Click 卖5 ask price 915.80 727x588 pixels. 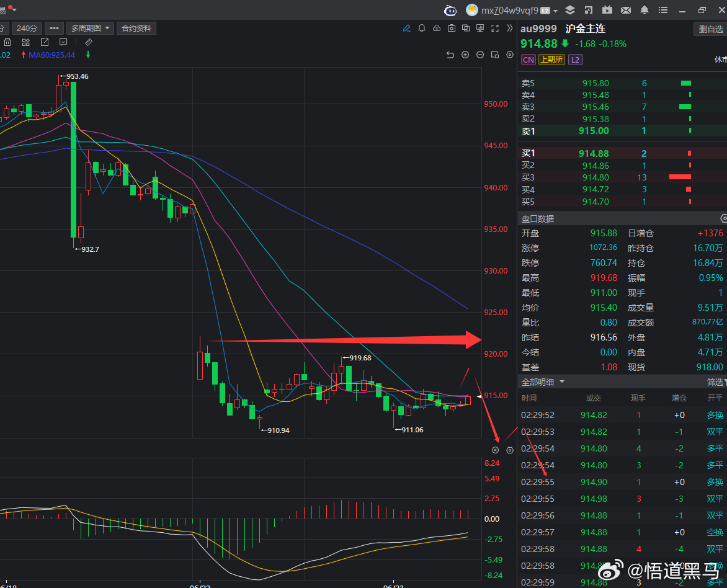(x=595, y=83)
